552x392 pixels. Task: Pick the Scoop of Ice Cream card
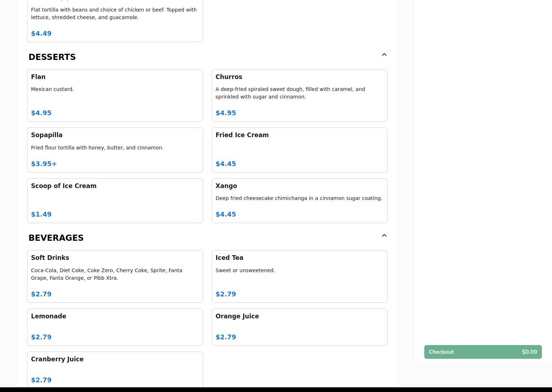115,201
